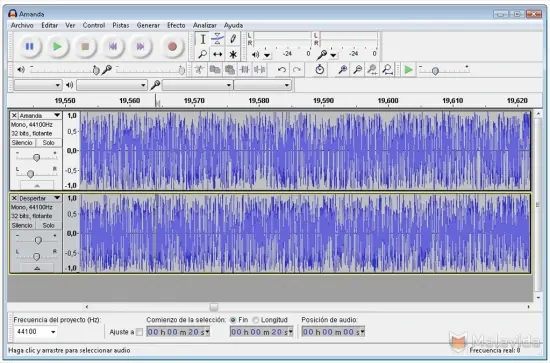Toggle Solo on the Amanda track
The image size is (550, 363).
coord(48,143)
